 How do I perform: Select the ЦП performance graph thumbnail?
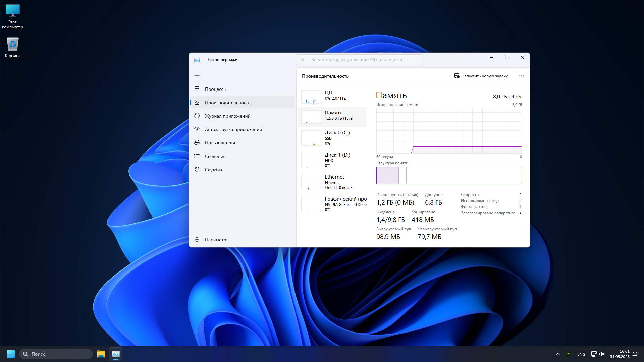(x=311, y=97)
